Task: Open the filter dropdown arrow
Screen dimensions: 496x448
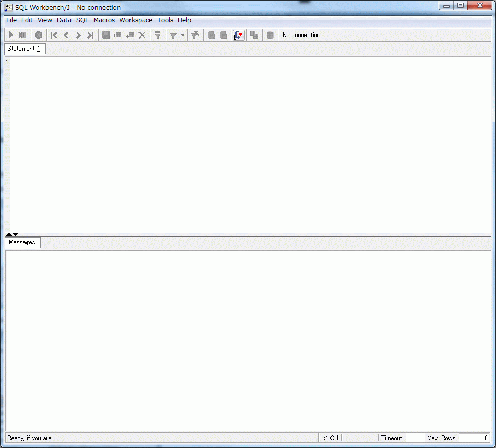Action: tap(183, 35)
